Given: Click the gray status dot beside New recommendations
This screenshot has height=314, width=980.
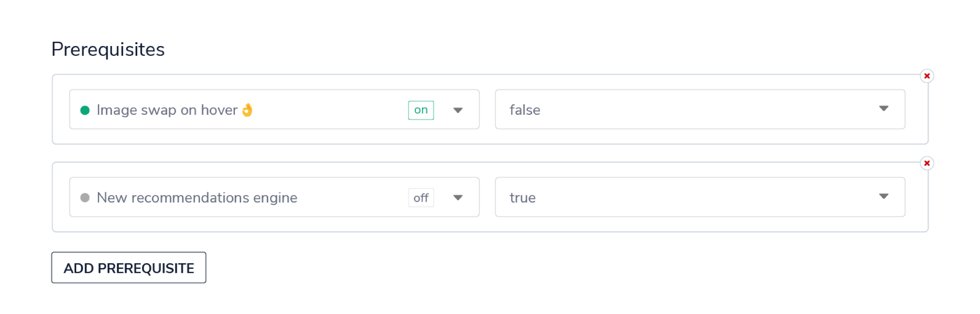Looking at the screenshot, I should coord(85,198).
